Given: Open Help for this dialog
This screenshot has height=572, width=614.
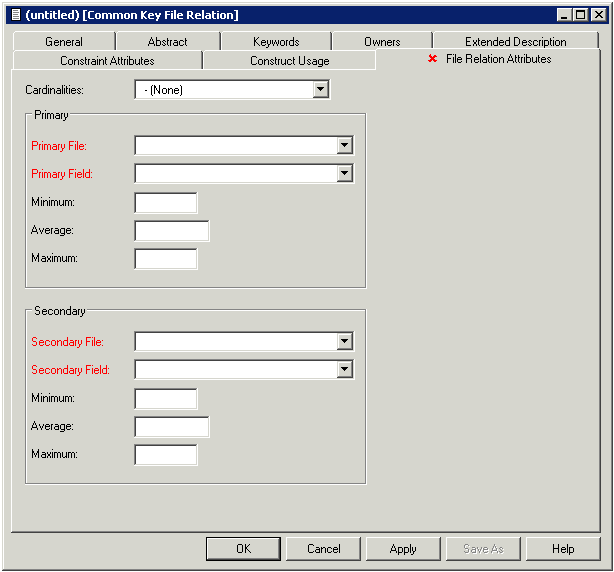Looking at the screenshot, I should (x=563, y=549).
